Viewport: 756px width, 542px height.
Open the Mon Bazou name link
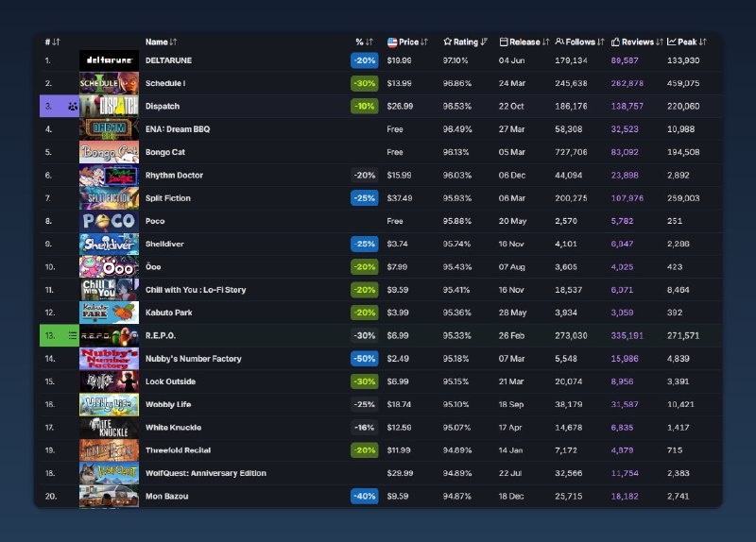click(x=167, y=497)
